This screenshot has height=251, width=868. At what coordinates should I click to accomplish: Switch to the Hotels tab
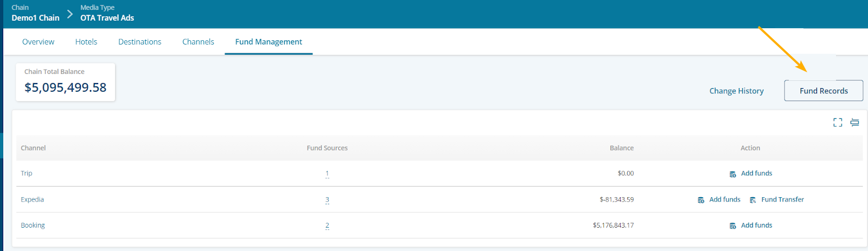tap(86, 42)
